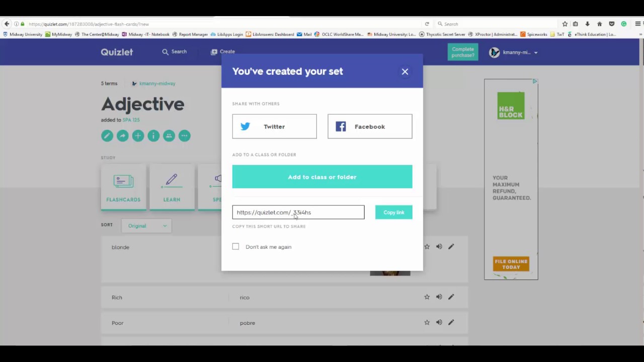This screenshot has height=362, width=644.
Task: Click Add to class or folder
Action: (x=322, y=177)
